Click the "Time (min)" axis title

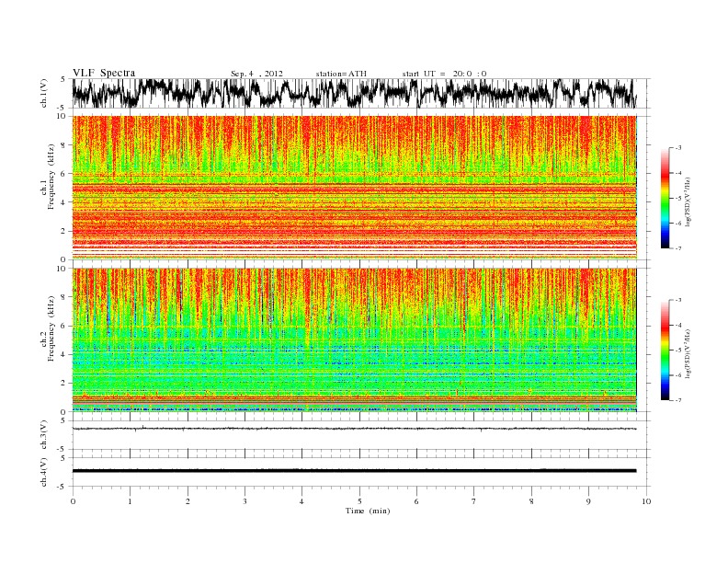tap(368, 511)
